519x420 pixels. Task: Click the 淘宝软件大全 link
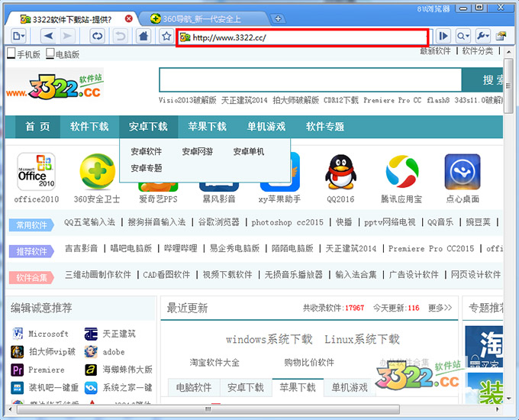(x=214, y=363)
